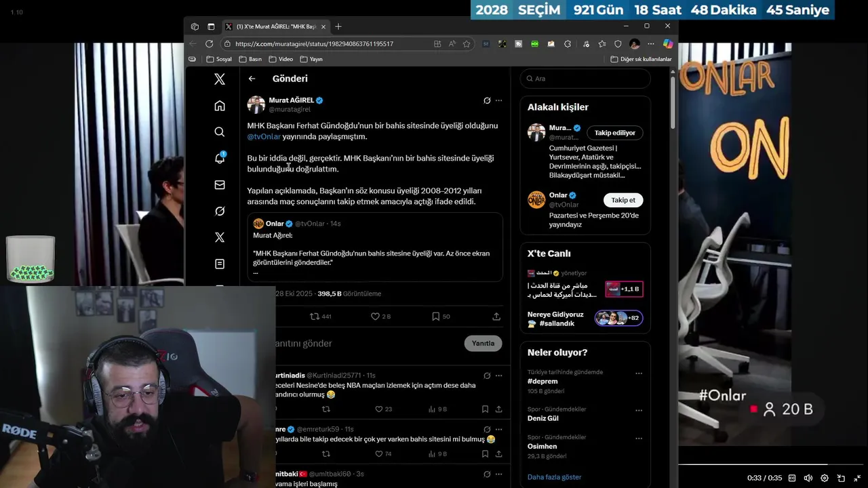Image resolution: width=868 pixels, height=488 pixels.
Task: Click Daha fazla göster link
Action: point(554,477)
